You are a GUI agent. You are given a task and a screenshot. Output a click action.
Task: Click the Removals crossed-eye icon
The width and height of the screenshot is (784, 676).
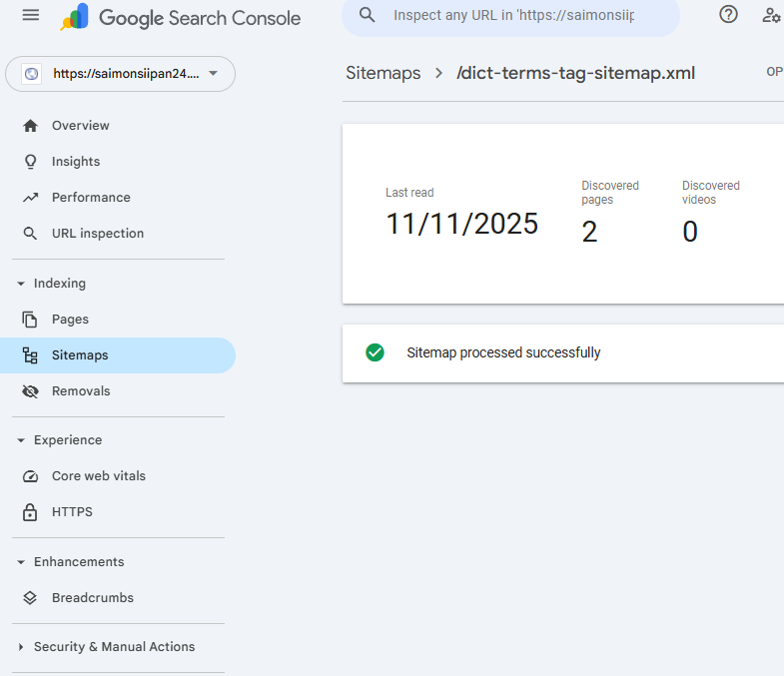(x=31, y=391)
